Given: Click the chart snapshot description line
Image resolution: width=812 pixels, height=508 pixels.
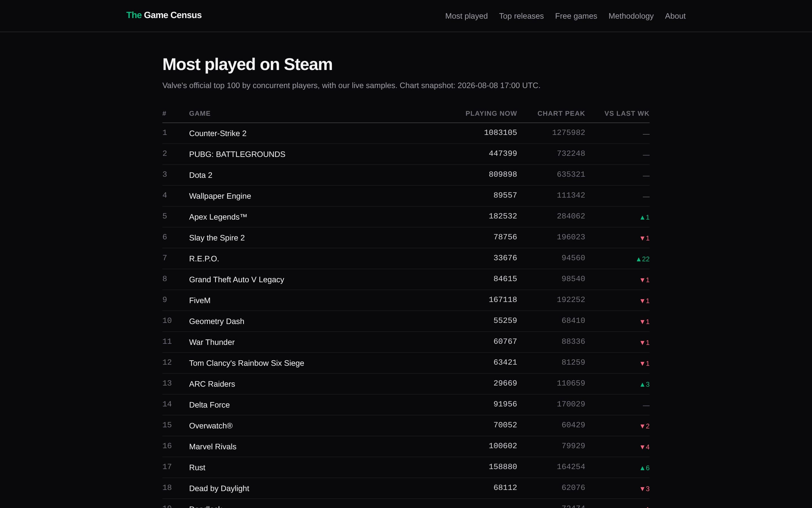Looking at the screenshot, I should [x=351, y=85].
